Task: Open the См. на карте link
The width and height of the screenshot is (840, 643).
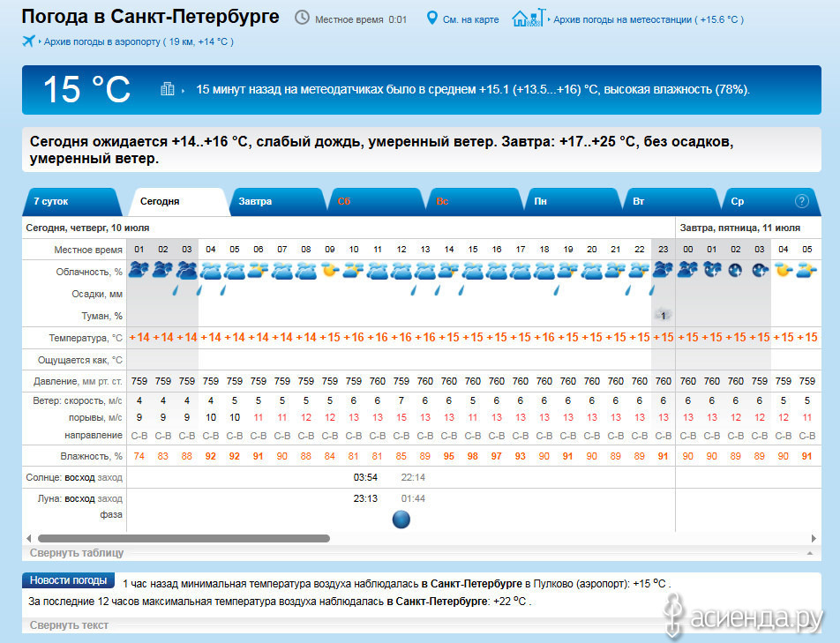Action: 471,19
